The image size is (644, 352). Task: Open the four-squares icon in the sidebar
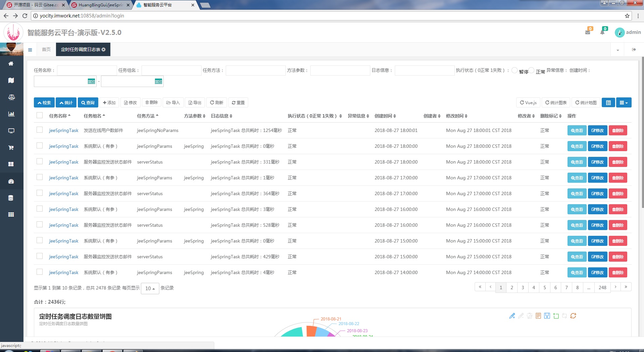click(x=11, y=164)
